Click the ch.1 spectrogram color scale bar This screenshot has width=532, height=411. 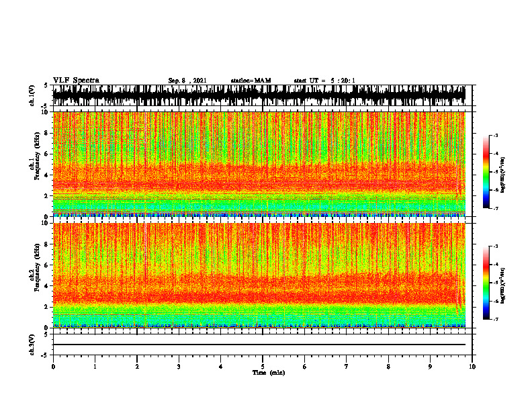486,172
